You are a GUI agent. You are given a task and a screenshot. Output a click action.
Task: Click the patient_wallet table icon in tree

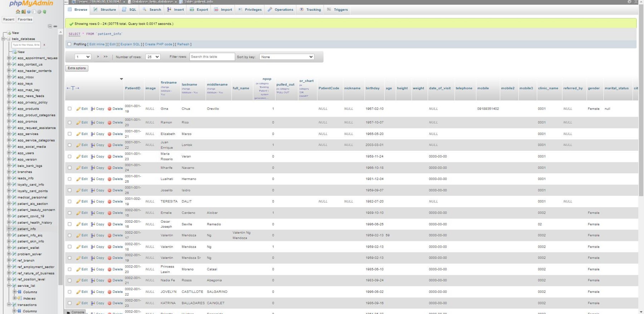[14, 248]
